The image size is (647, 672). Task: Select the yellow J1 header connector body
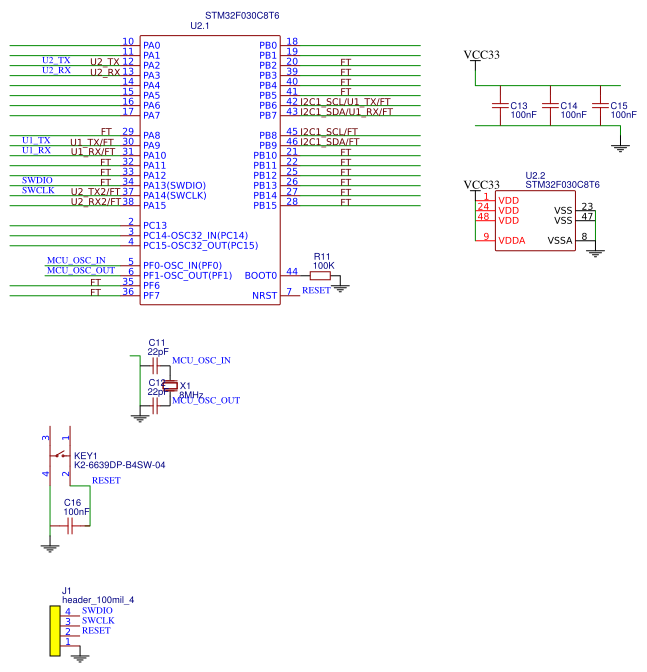tap(55, 631)
